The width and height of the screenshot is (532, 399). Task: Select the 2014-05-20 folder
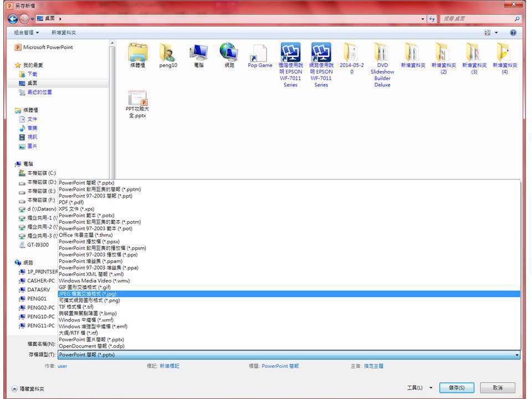[x=352, y=58]
